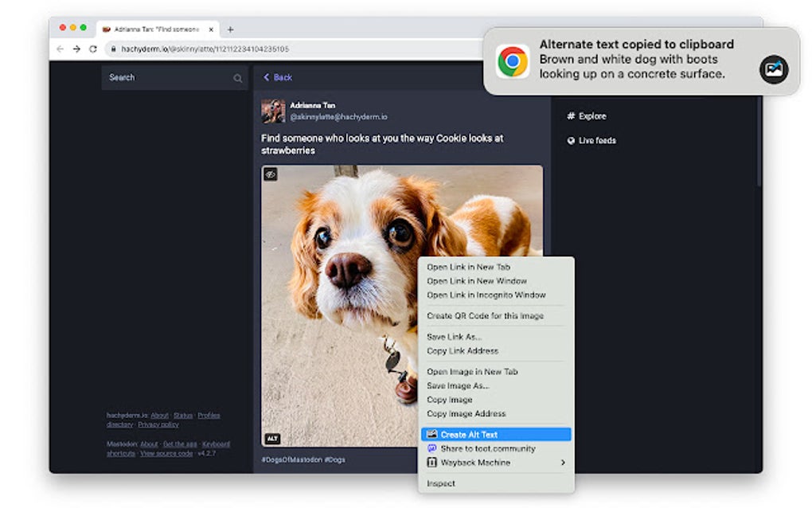
Task: Open the View source code link
Action: [x=166, y=454]
